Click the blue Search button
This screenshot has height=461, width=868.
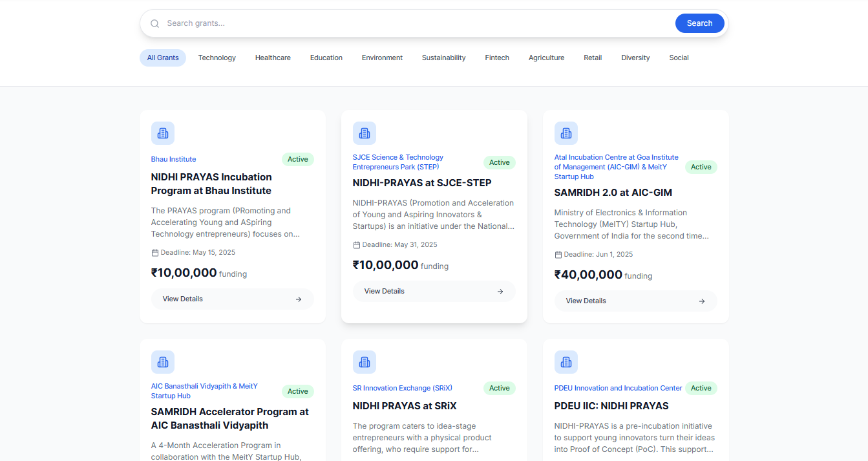[x=700, y=23]
